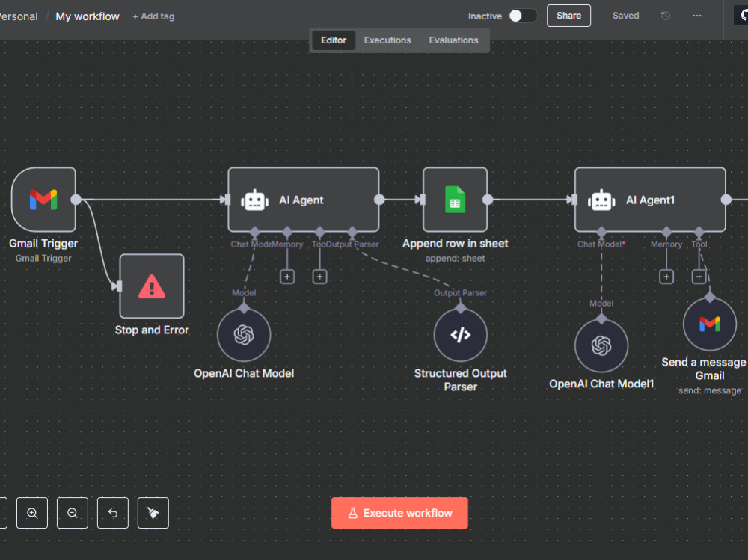Viewport: 748px width, 560px height.
Task: Switch to the Executions tab
Action: click(x=387, y=40)
